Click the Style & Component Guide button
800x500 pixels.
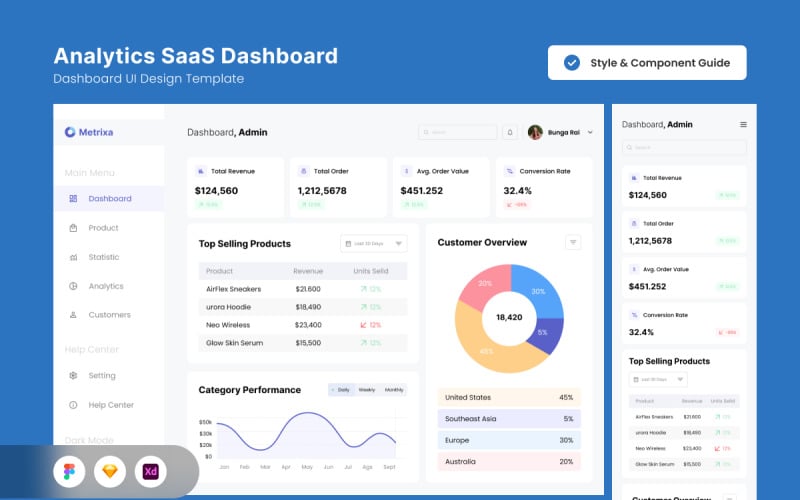tap(646, 62)
